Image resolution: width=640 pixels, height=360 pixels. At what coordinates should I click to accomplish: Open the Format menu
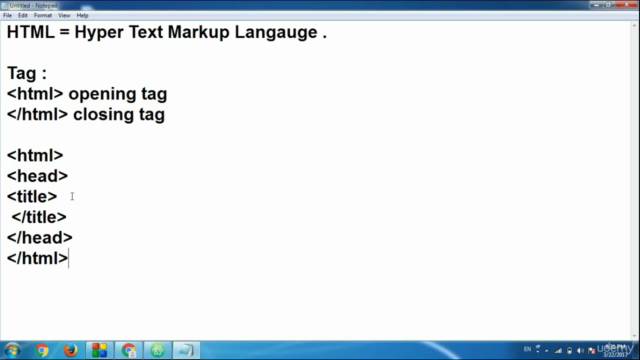pos(42,16)
